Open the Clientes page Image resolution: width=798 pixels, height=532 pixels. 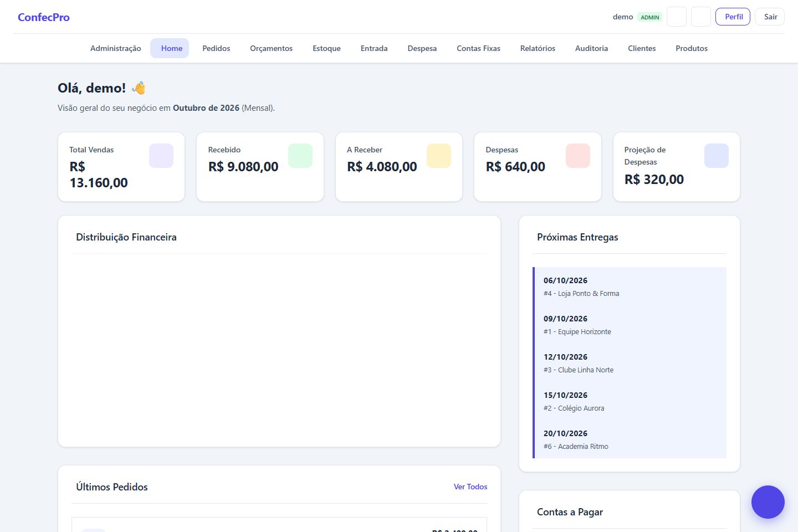[642, 48]
